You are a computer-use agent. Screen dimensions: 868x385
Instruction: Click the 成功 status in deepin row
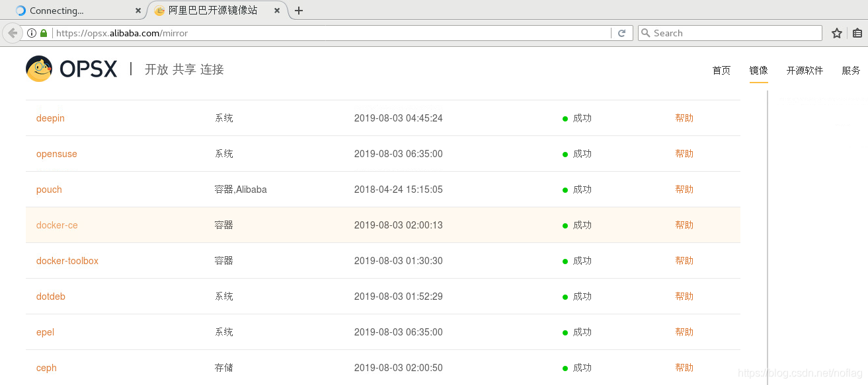tap(582, 118)
